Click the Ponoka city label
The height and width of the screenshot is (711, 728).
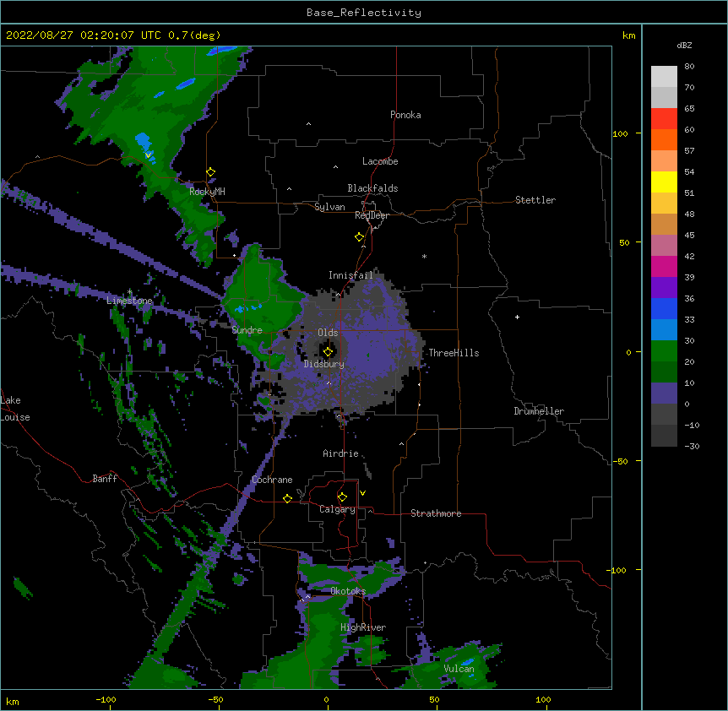click(x=405, y=115)
